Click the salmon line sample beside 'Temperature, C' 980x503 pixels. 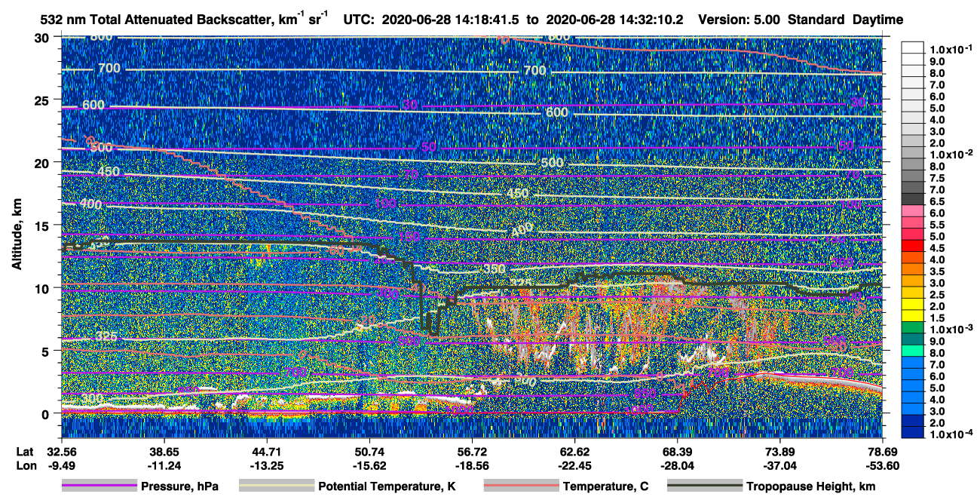pos(521,486)
